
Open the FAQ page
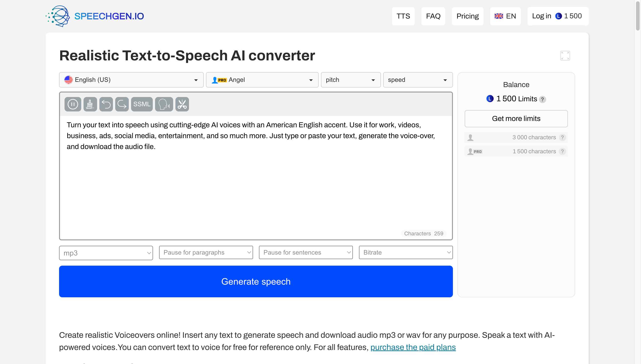[x=433, y=16]
